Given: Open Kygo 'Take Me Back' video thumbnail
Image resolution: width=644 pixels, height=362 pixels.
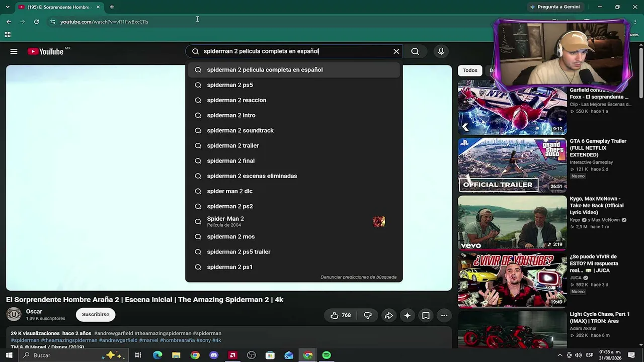Looking at the screenshot, I should [512, 223].
